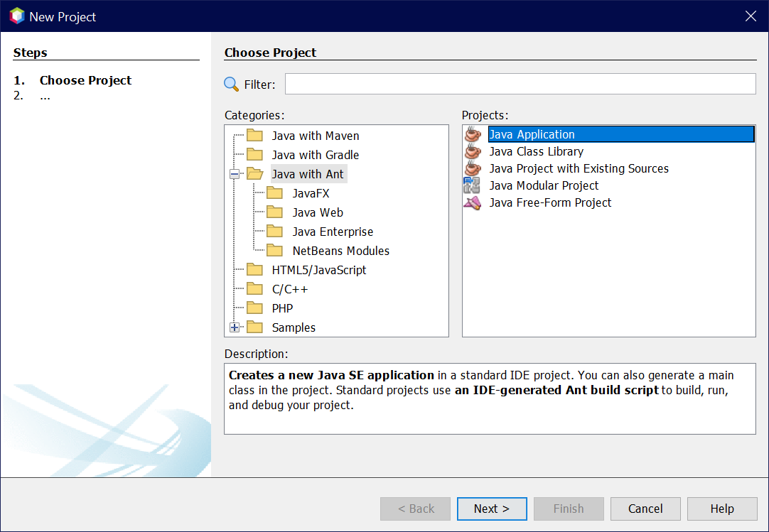This screenshot has height=532, width=769.
Task: Open Help for the wizard
Action: click(722, 509)
